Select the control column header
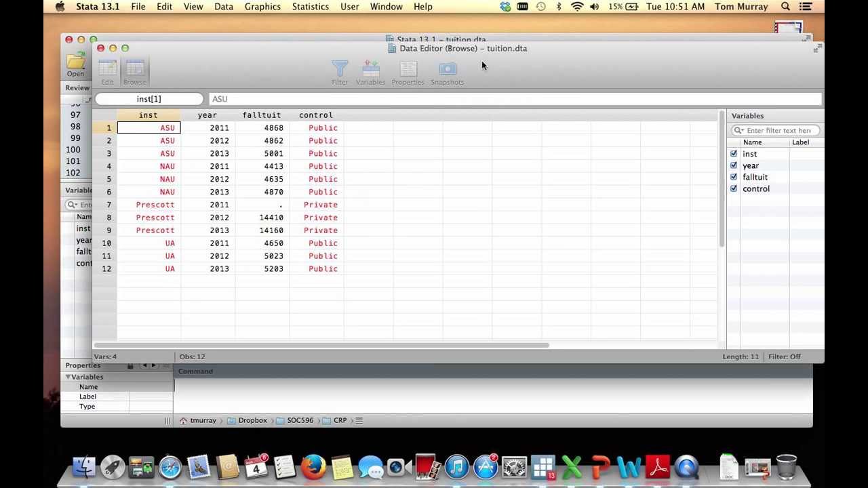Screen dimensions: 868x488 [316, 115]
